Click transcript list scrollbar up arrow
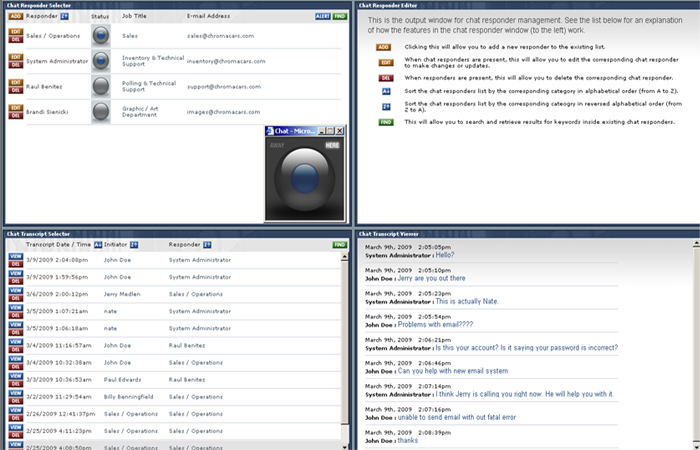 click(x=344, y=257)
